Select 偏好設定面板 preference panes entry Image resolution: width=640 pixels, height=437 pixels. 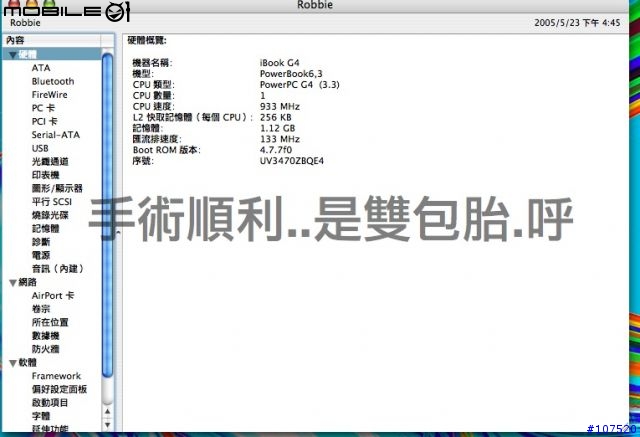[x=59, y=389]
